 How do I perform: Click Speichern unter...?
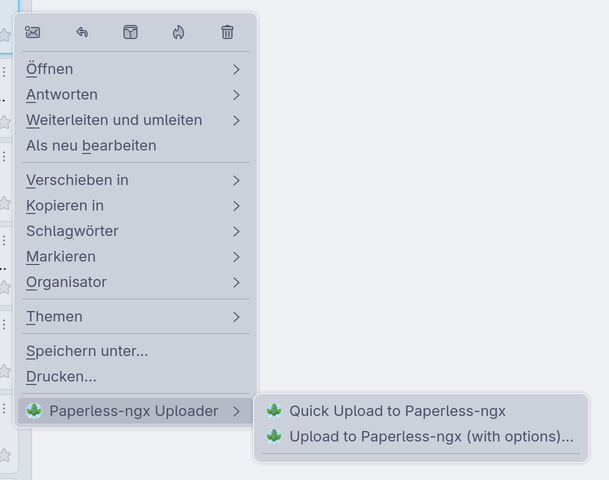(x=87, y=351)
